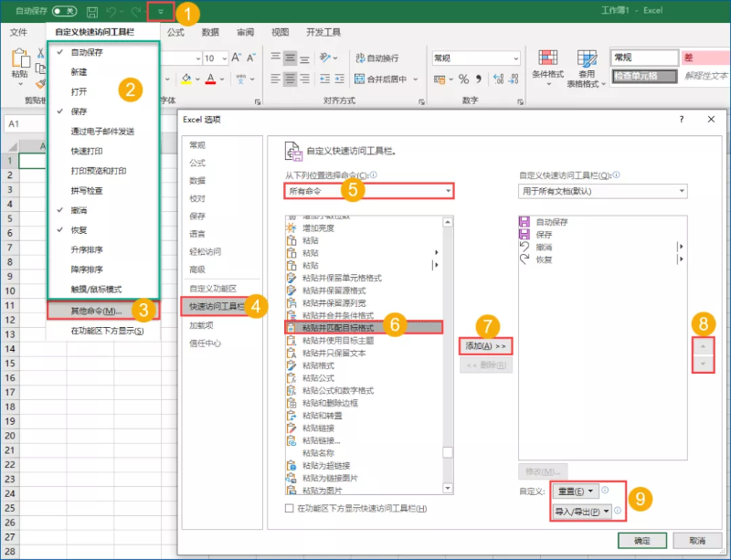The image size is (731, 560).
Task: Select 粘贴并匹配目标格式 in command list
Action: [364, 328]
